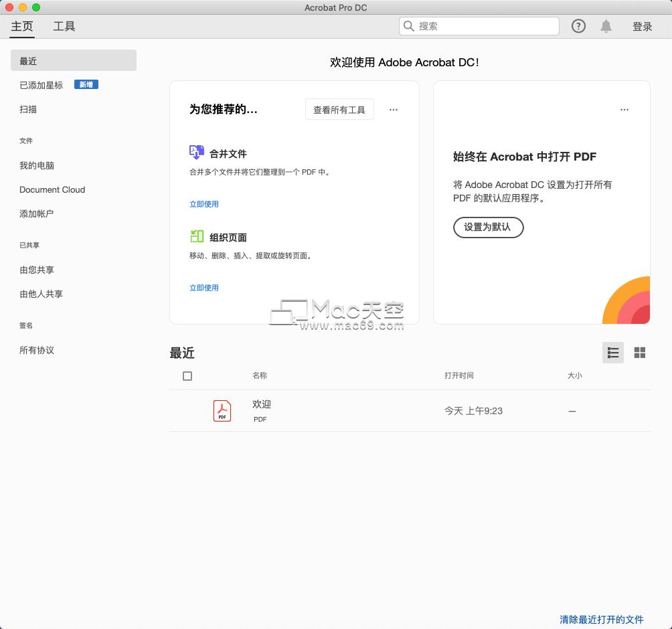This screenshot has height=629, width=672.
Task: Switch to the 工具 tab
Action: click(64, 27)
